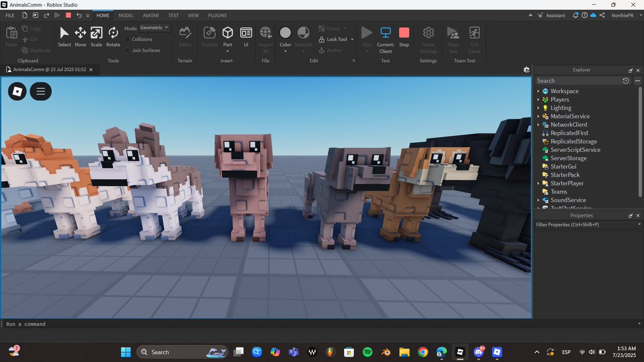
Task: Open Chrome from the taskbar
Action: point(423,352)
